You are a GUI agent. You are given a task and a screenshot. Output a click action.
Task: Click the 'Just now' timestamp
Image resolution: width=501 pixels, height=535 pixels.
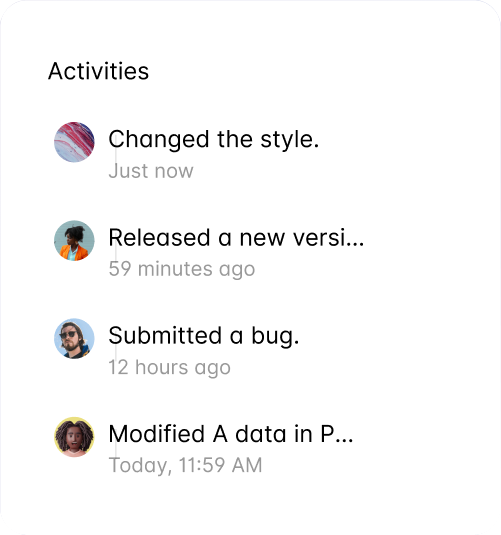coord(151,171)
